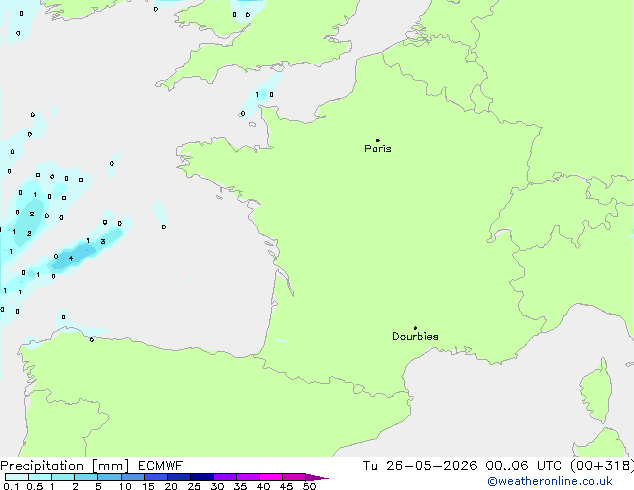Select the 20 mm dark blue legend swatch
This screenshot has height=490, width=634.
[179, 477]
